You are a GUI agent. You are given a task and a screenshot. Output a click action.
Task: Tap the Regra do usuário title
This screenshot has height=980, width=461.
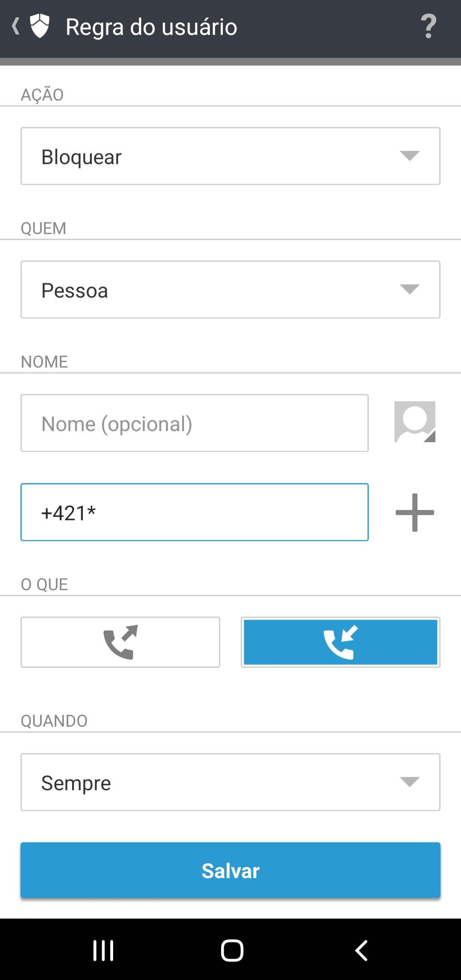coord(152,27)
